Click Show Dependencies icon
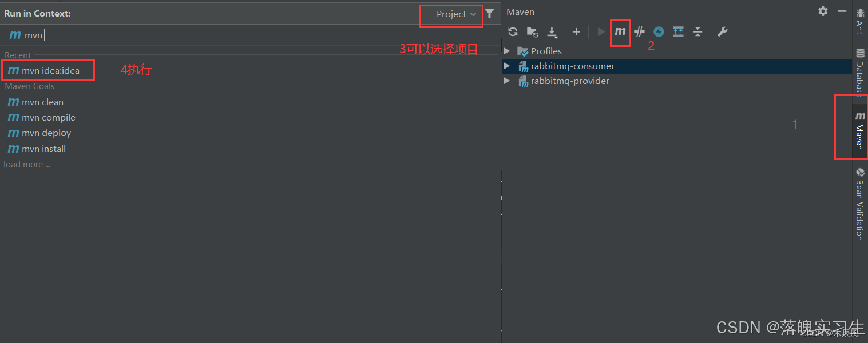 [x=678, y=32]
